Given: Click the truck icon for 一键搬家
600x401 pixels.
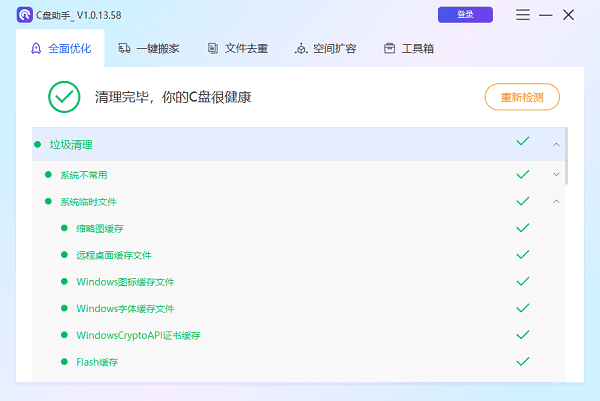Looking at the screenshot, I should click(124, 49).
